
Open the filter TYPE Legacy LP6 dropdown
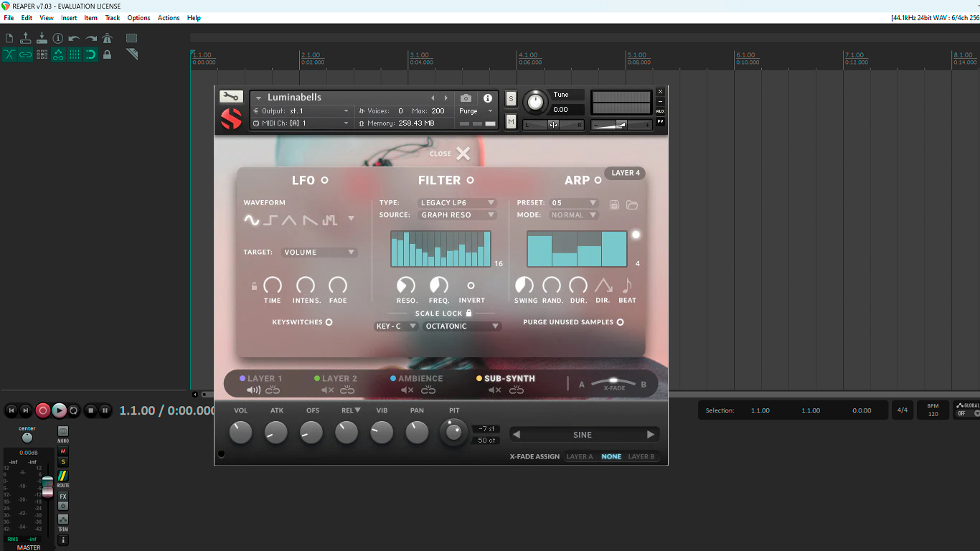[x=458, y=203]
